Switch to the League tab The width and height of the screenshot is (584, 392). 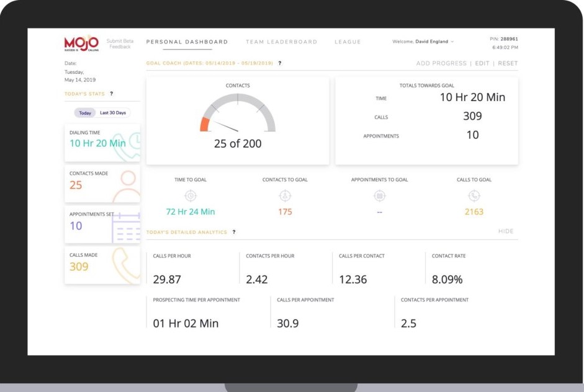[x=348, y=42]
